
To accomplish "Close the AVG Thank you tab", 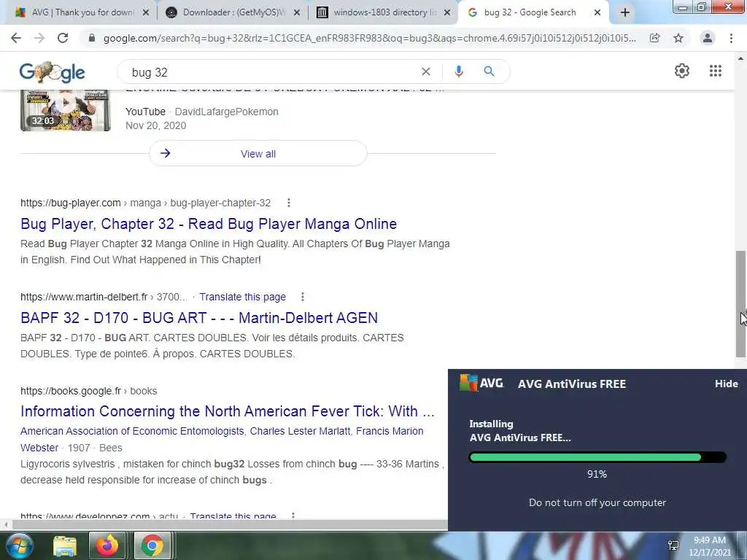I will coord(146,13).
